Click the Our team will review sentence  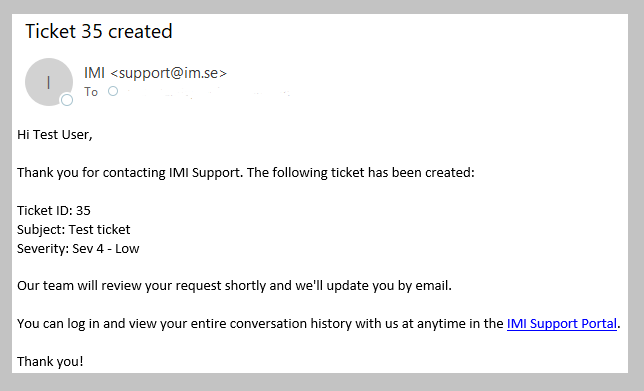click(234, 285)
